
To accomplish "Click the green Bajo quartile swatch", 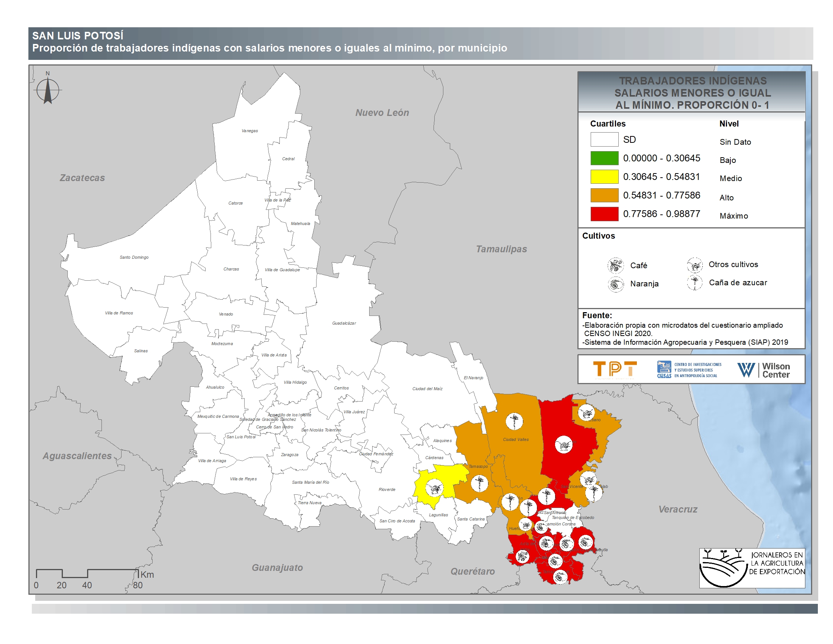I will pos(604,158).
